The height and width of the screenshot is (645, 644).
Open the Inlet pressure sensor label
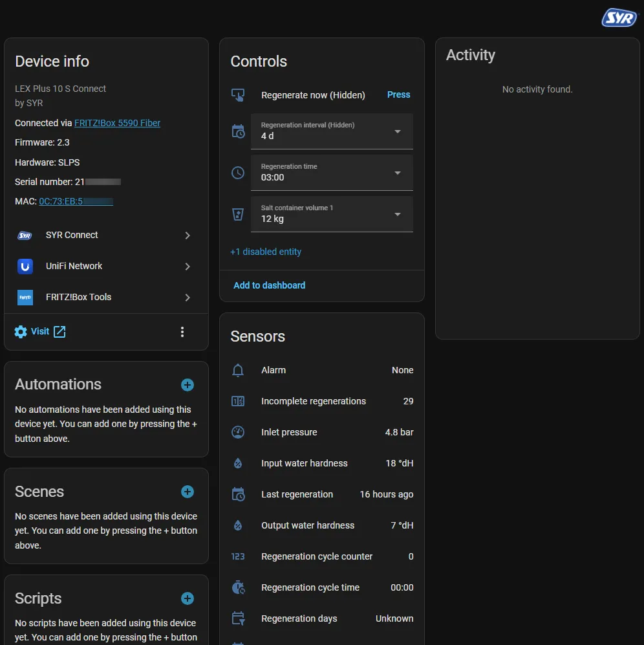point(289,432)
